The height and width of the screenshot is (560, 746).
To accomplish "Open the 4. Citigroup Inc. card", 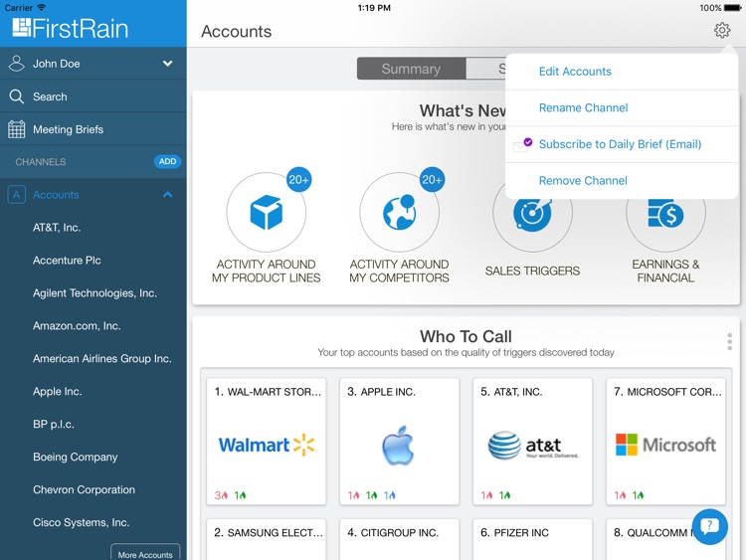I will click(400, 539).
